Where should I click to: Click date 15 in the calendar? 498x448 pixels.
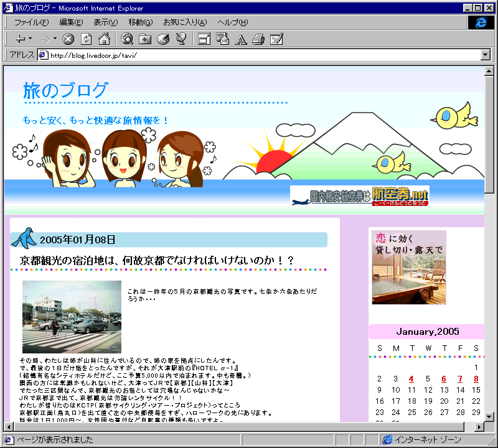[476, 390]
